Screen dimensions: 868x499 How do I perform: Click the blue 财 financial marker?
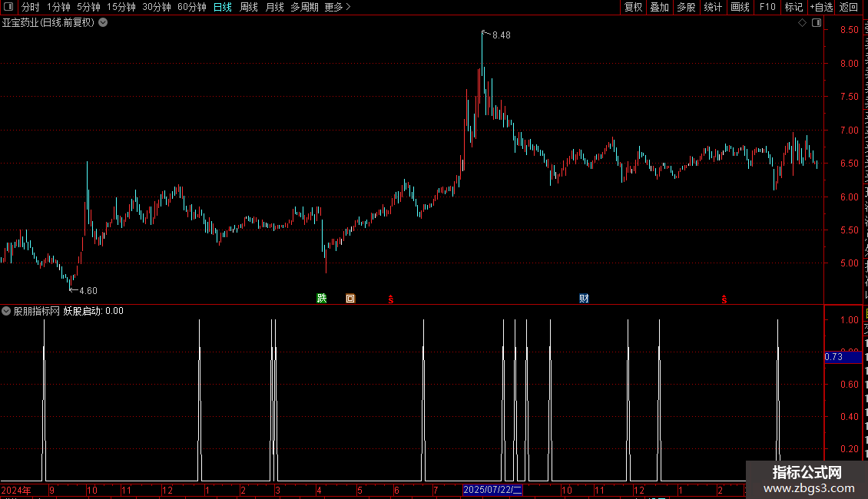[x=584, y=298]
